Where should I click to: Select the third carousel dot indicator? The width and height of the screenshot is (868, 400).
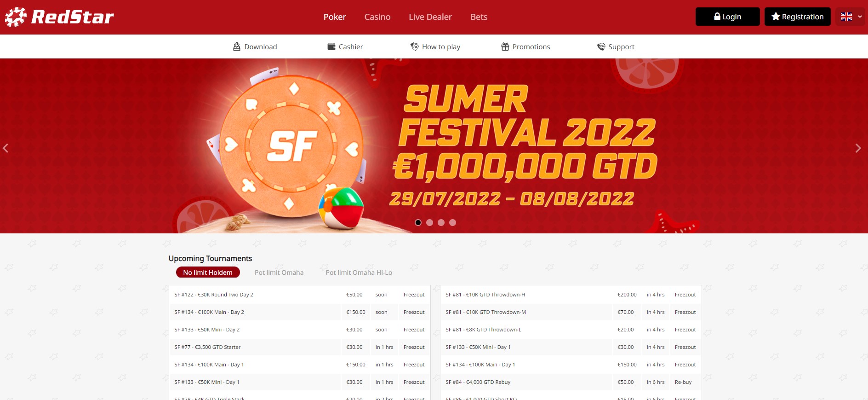pyautogui.click(x=441, y=222)
